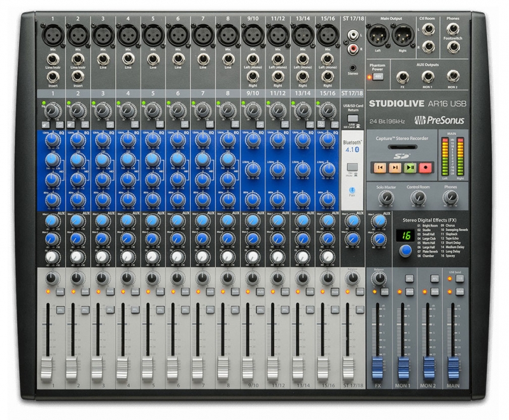This screenshot has height=420, width=509.
Task: Click the guitar instrument button on channel 2
Action: (70, 124)
